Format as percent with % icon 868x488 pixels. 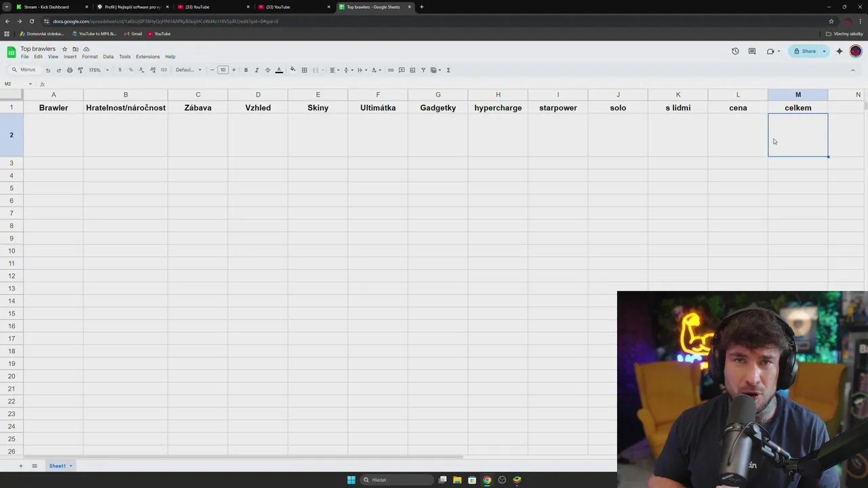coord(131,70)
